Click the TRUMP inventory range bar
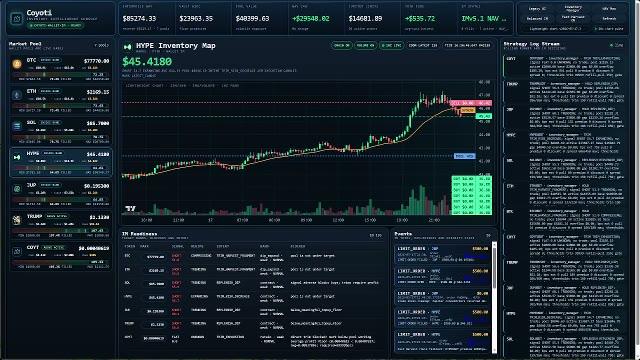 [61, 231]
